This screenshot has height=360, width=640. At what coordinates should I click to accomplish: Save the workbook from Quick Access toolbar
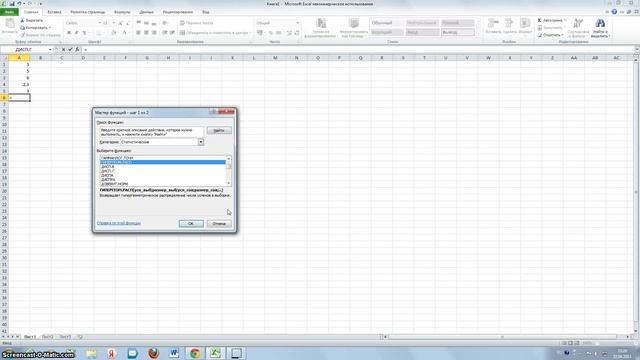12,4
